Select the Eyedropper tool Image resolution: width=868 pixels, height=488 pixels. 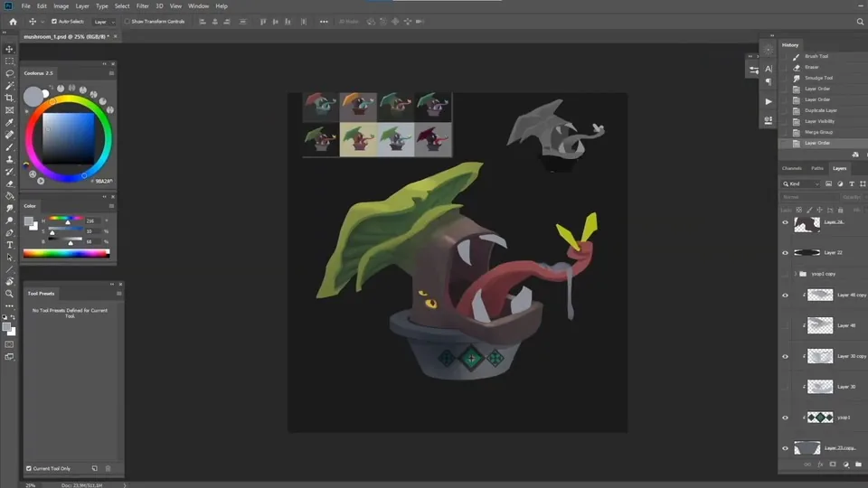[x=9, y=122]
